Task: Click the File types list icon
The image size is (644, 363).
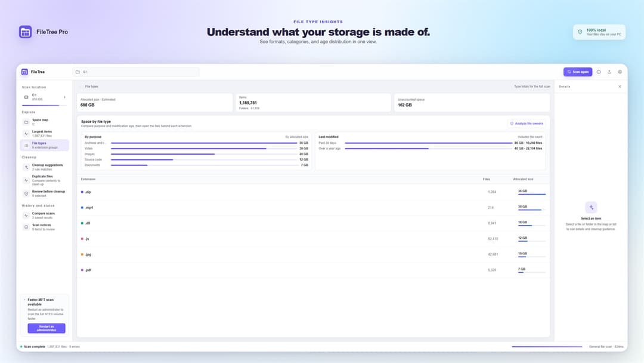Action: point(26,145)
